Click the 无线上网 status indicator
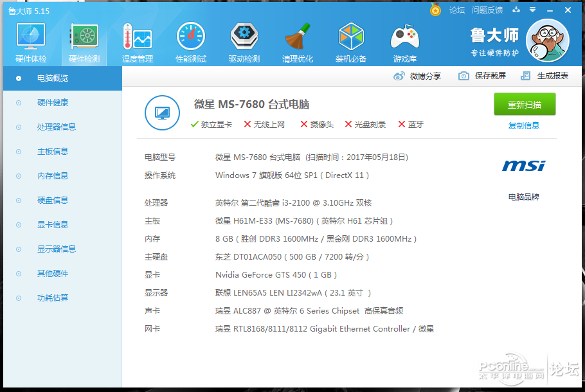Viewport: 585px width, 392px height. 264,125
